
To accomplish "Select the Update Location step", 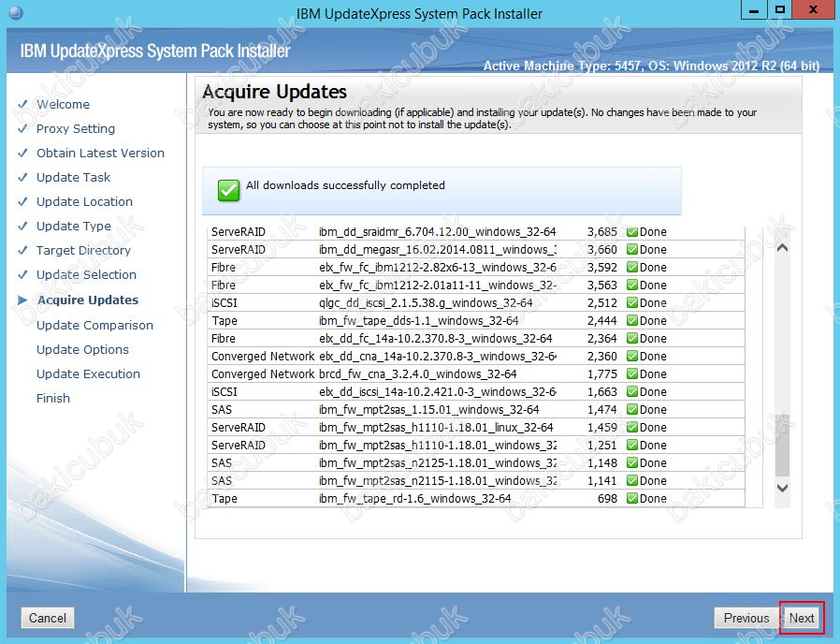I will 84,201.
